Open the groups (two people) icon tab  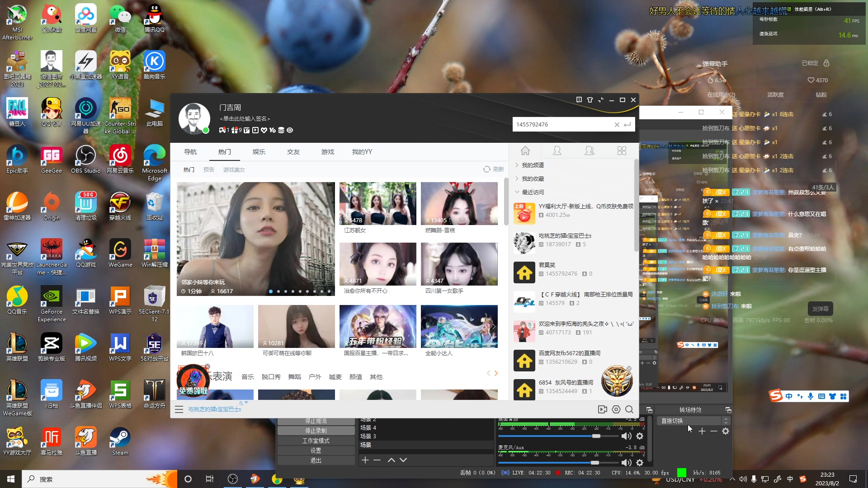(590, 151)
